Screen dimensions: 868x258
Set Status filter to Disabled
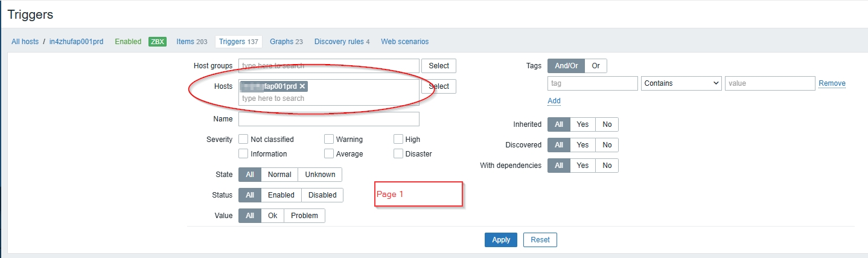point(322,195)
